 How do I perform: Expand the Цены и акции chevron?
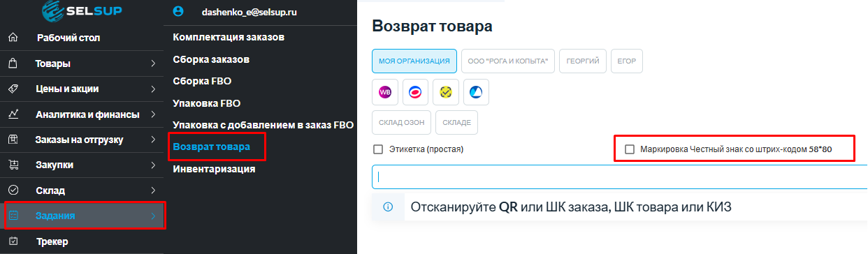coord(153,89)
